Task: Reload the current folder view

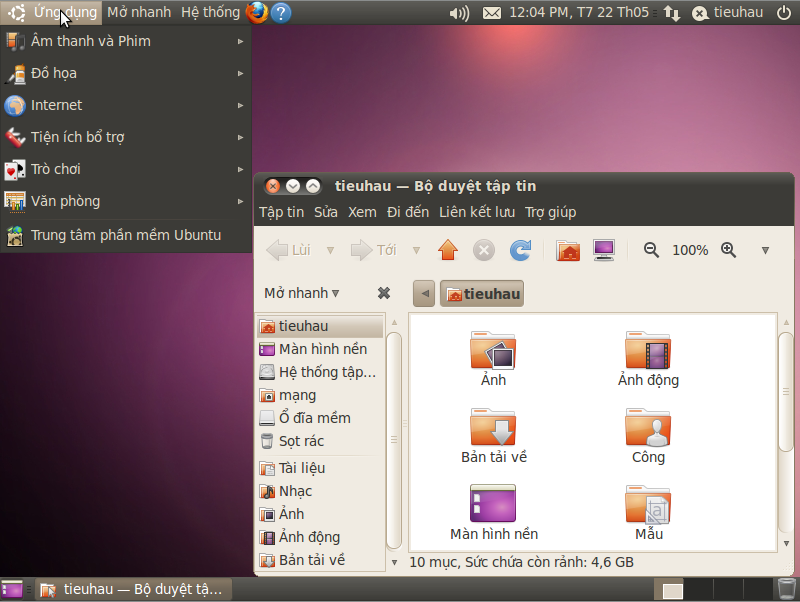Action: pyautogui.click(x=520, y=250)
